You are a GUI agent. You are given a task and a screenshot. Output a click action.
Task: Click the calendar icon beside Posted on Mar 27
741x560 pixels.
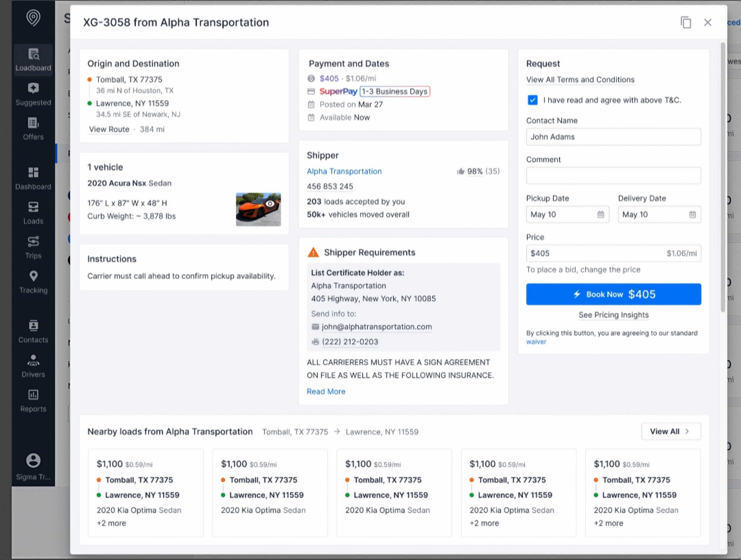311,104
